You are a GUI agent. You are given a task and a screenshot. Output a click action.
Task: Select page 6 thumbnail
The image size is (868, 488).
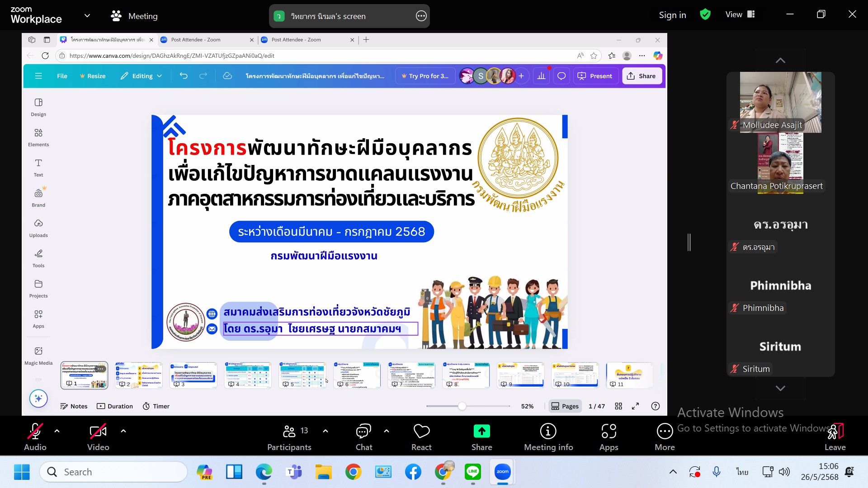[357, 375]
